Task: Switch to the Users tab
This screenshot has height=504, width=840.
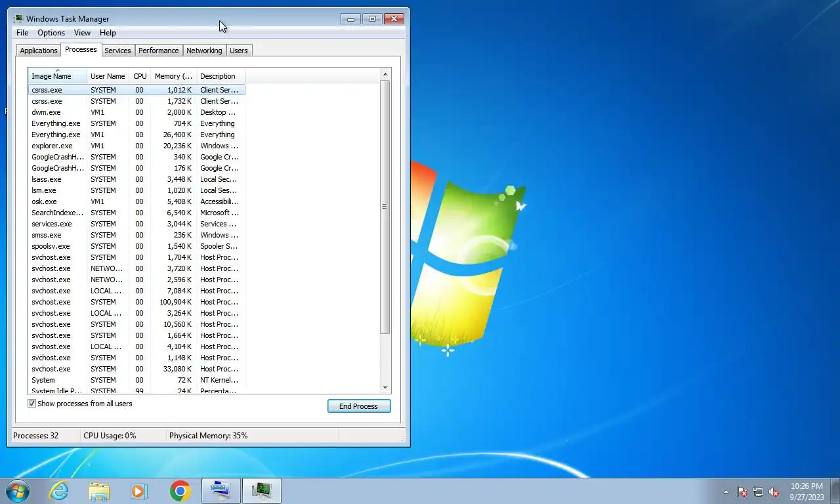Action: pyautogui.click(x=239, y=51)
